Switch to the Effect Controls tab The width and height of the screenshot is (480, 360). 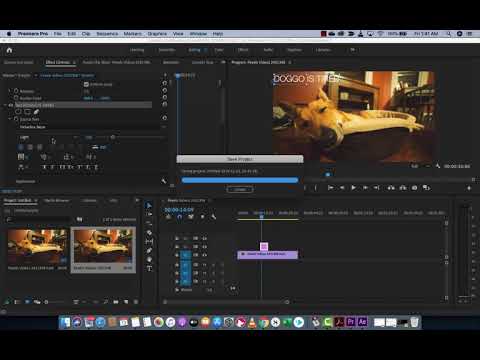[58, 62]
